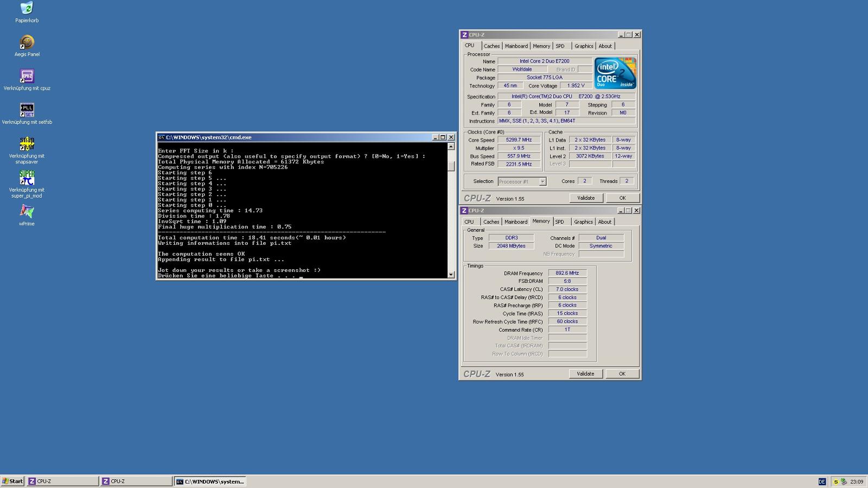The width and height of the screenshot is (868, 488).
Task: Click the DE language indicator in tray
Action: click(822, 481)
